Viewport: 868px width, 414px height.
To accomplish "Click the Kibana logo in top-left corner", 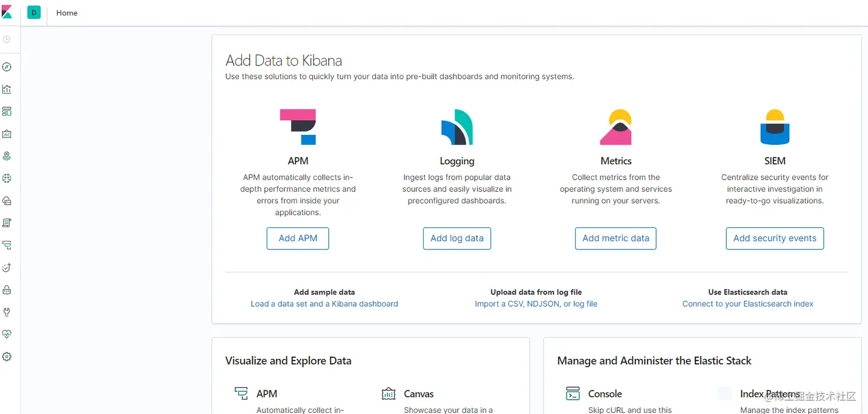I will click(x=7, y=13).
